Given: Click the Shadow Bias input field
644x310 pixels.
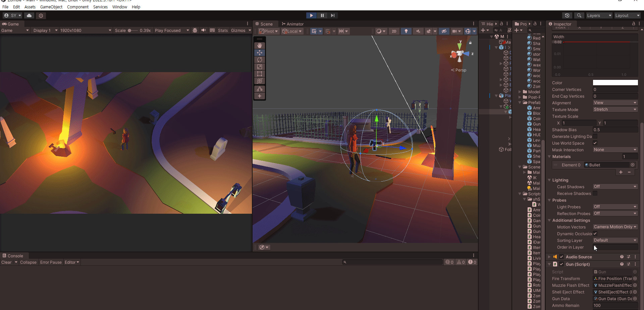Looking at the screenshot, I should click(615, 130).
